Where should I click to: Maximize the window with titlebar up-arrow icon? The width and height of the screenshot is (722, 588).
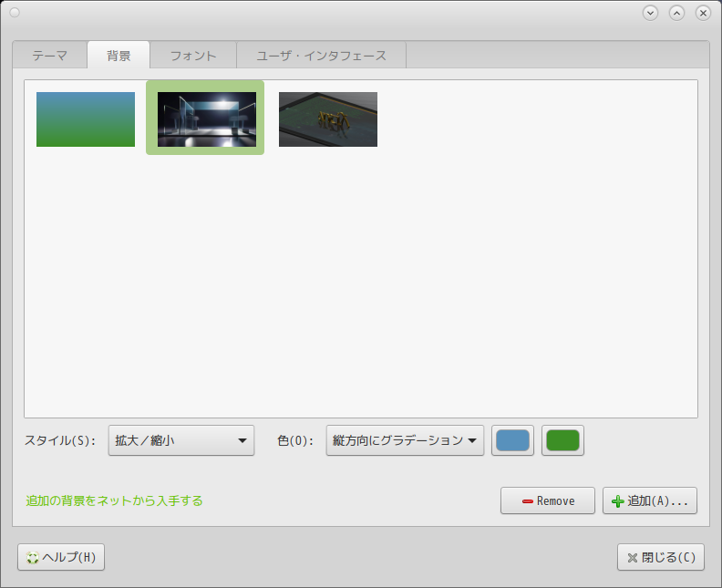tap(676, 13)
